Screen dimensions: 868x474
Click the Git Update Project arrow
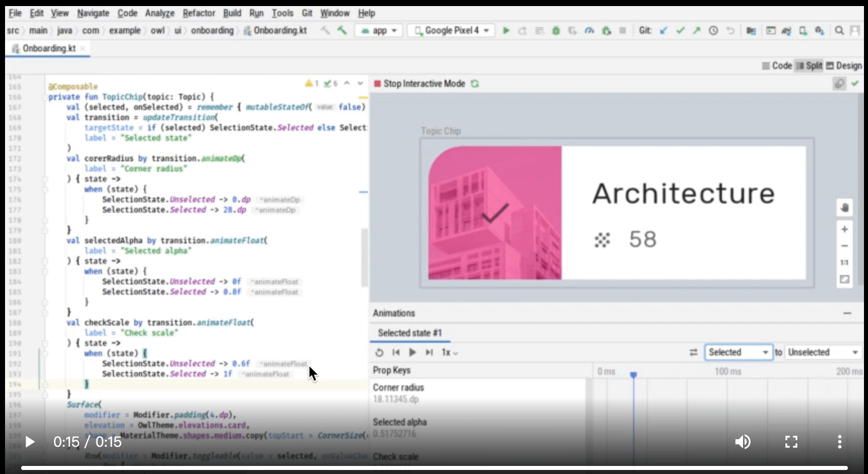(x=663, y=31)
